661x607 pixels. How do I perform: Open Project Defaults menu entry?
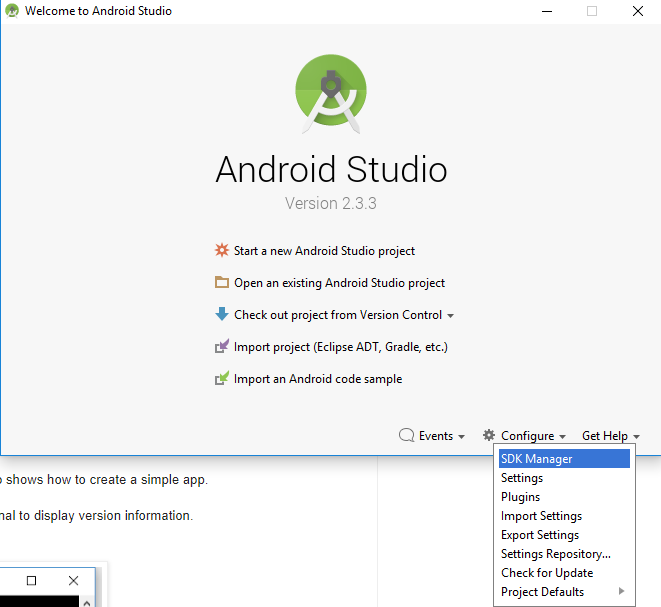[x=564, y=591]
